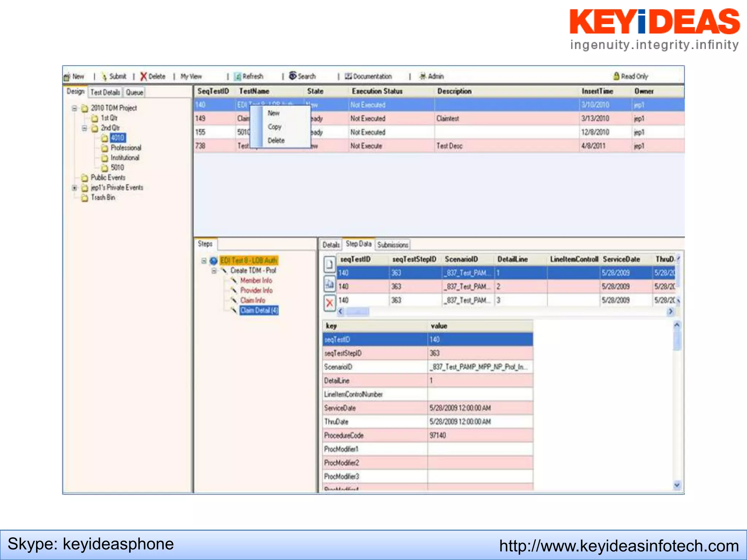The height and width of the screenshot is (560, 747).
Task: Click the Trash Bin folder icon
Action: pyautogui.click(x=85, y=198)
